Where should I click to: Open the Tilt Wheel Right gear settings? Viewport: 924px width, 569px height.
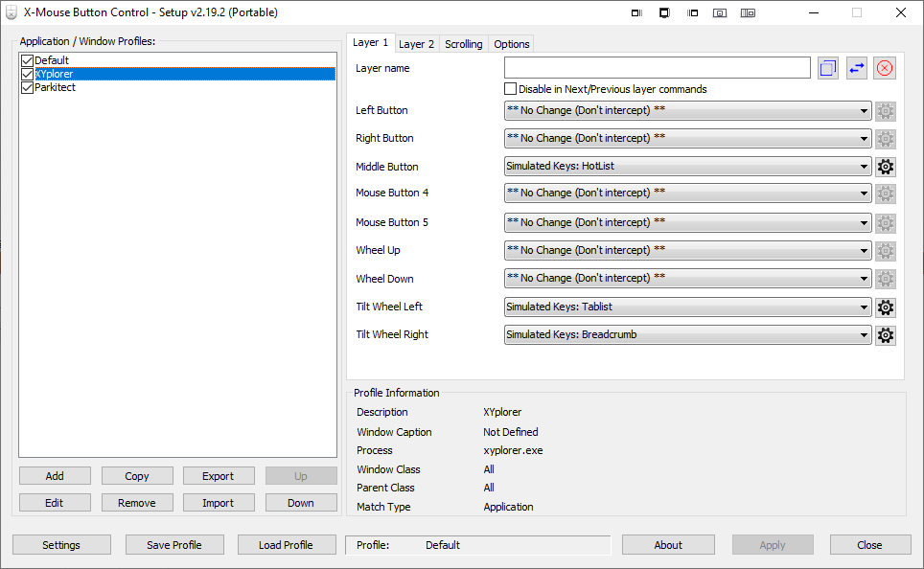886,335
